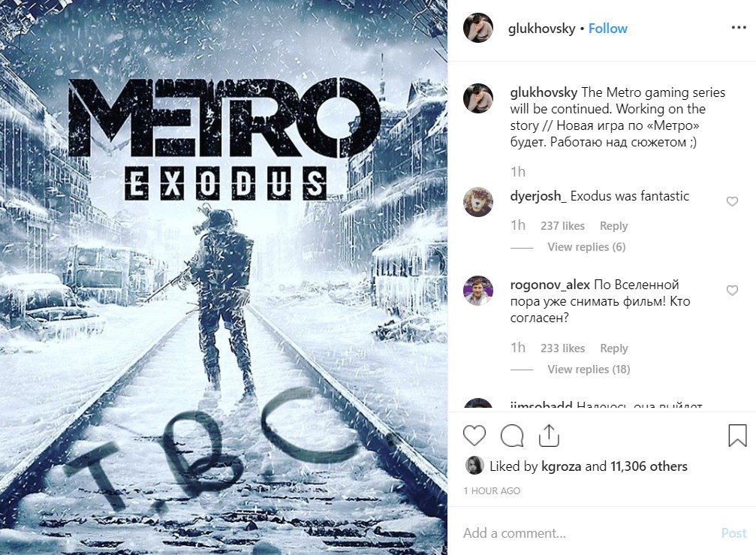Open rogonov_alex profile picture
This screenshot has height=555, width=756.
point(477,291)
